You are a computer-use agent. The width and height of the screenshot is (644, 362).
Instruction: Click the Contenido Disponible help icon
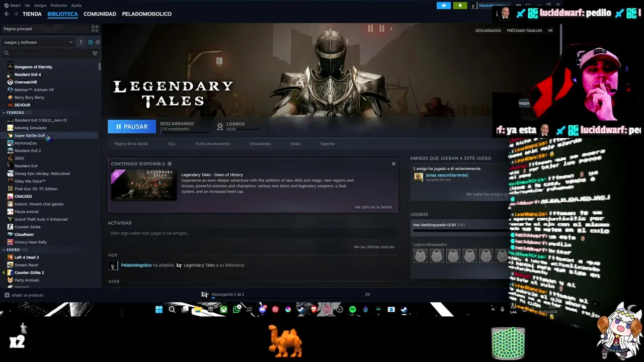[170, 164]
